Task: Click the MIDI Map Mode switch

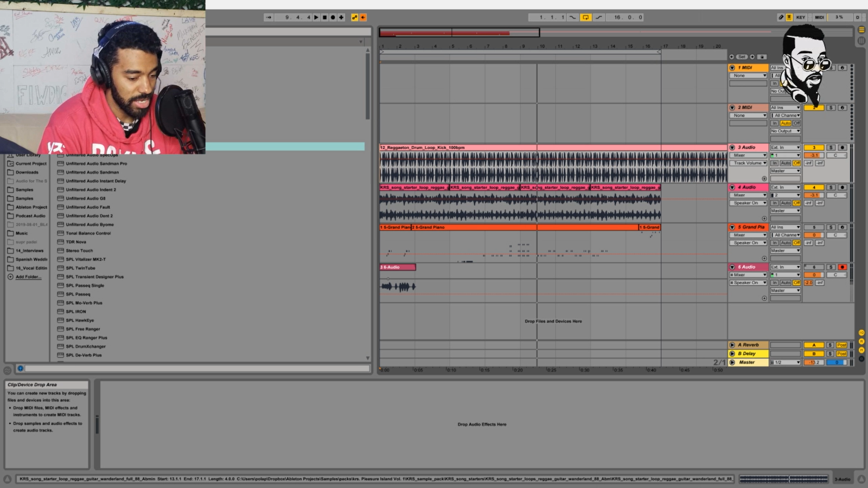Action: click(x=819, y=17)
